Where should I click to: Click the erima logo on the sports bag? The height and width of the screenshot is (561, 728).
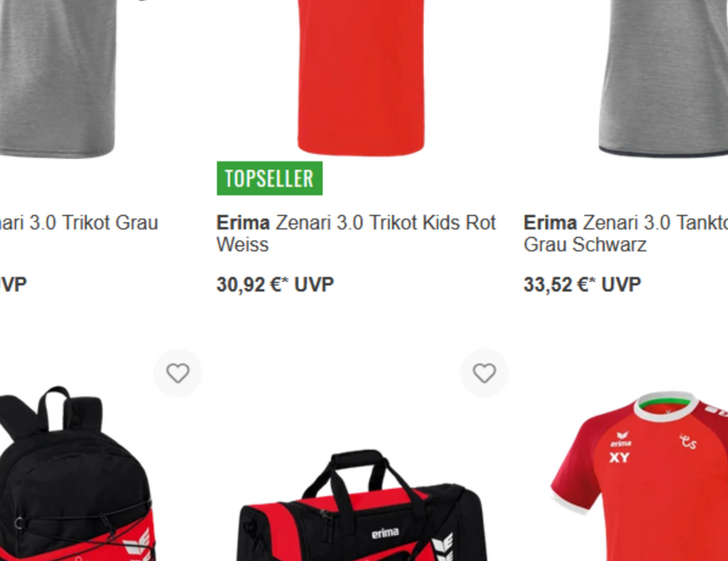tap(385, 533)
